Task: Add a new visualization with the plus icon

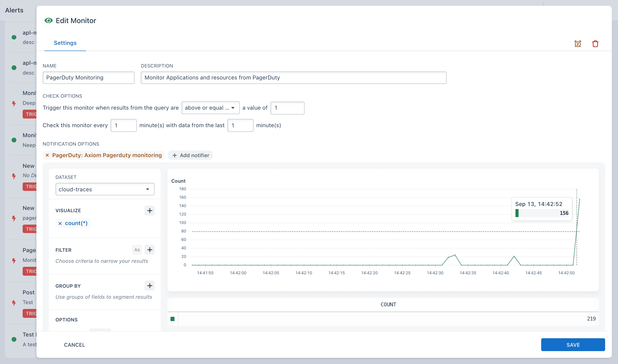Action: (x=149, y=210)
